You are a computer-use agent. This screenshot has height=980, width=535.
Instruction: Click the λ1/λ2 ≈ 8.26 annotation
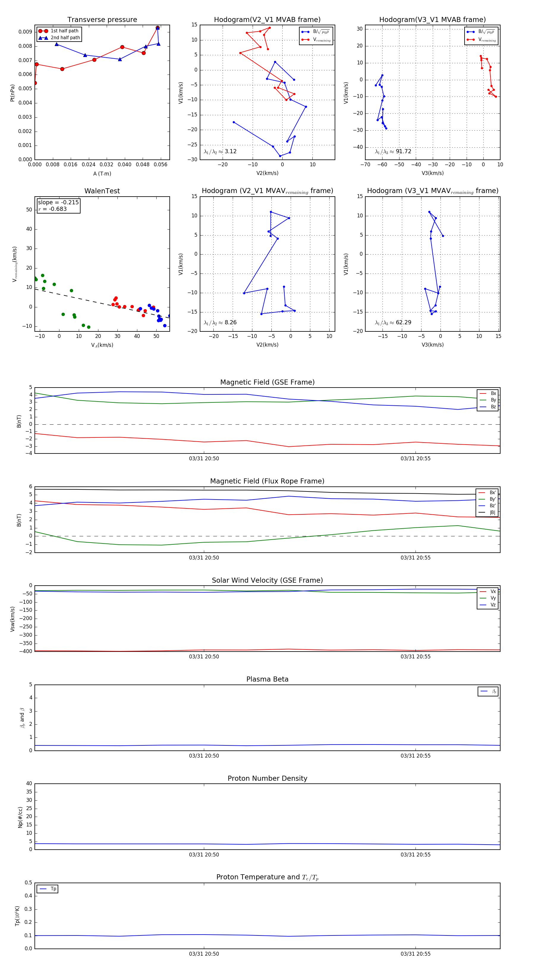[220, 322]
